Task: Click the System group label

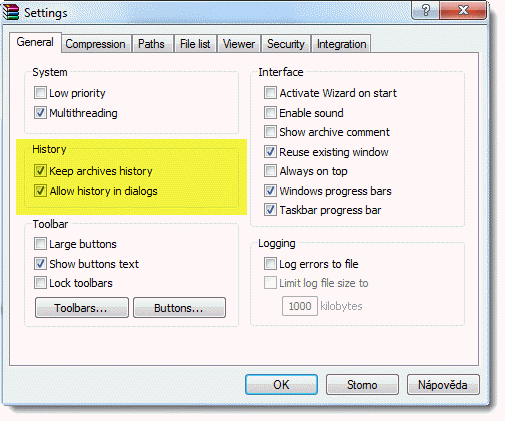Action: tap(50, 72)
